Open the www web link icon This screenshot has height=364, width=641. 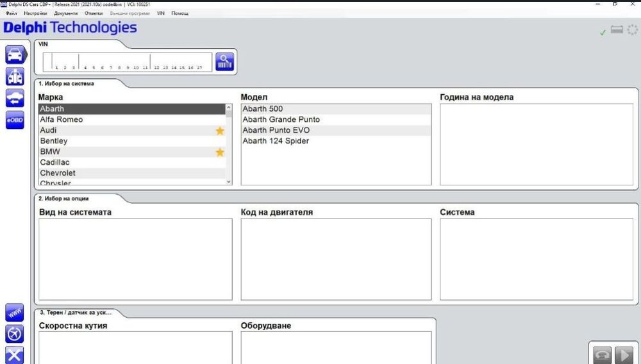[x=15, y=313]
